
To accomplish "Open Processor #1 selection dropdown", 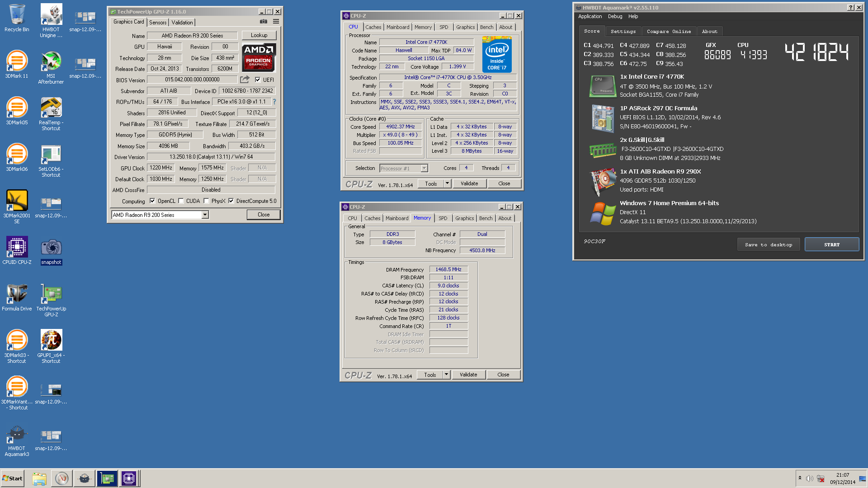I will click(x=424, y=169).
